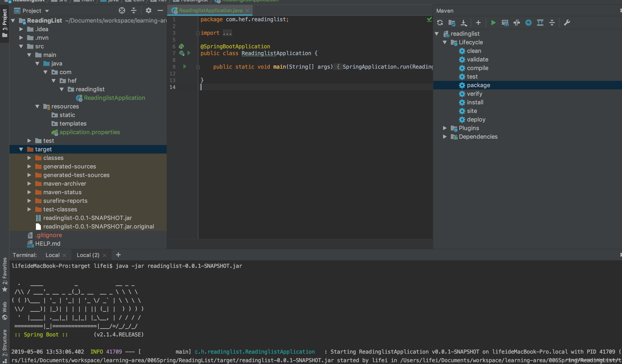Close the ReadinglistApplication.java editor tab

coord(247,11)
